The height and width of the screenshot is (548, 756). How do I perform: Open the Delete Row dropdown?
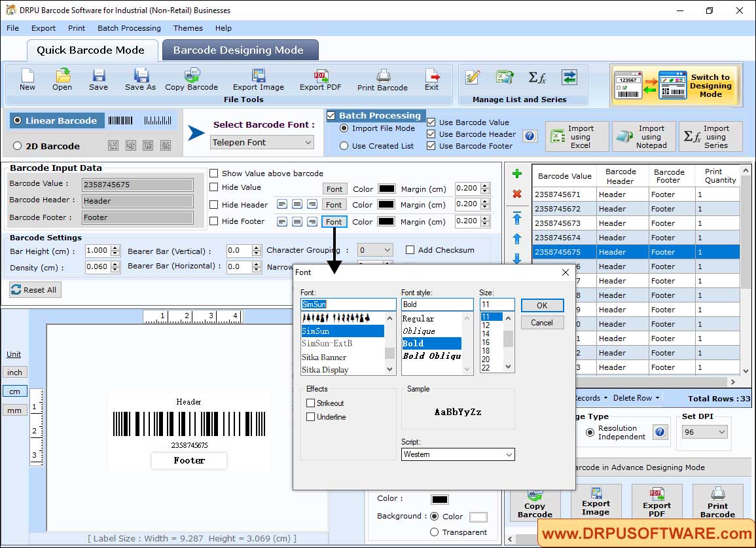pos(636,398)
